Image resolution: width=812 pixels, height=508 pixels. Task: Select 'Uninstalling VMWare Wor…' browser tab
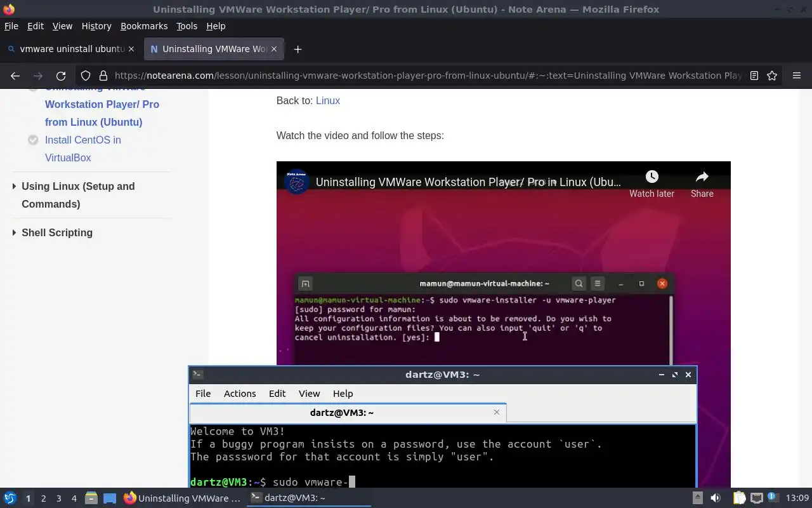214,49
